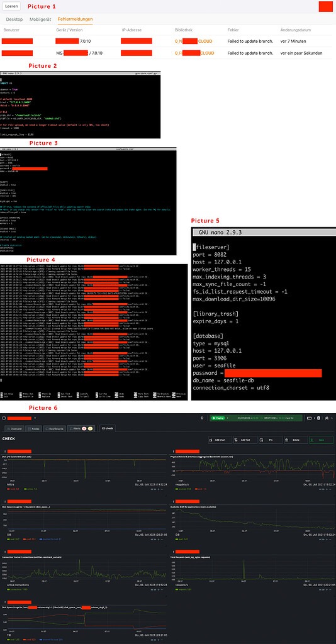Click the Disk I/O Bandwidth chart

coord(86,469)
